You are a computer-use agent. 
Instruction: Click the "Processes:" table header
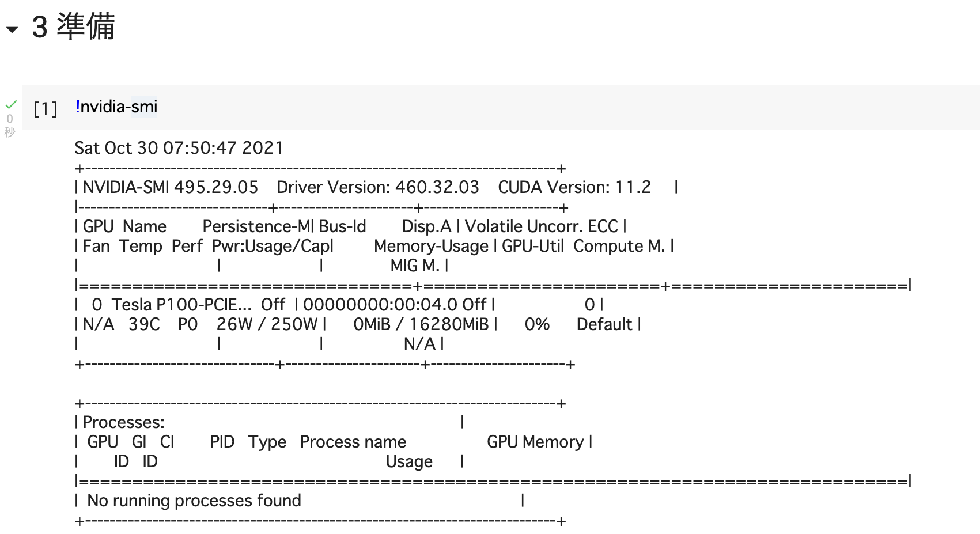(x=124, y=422)
